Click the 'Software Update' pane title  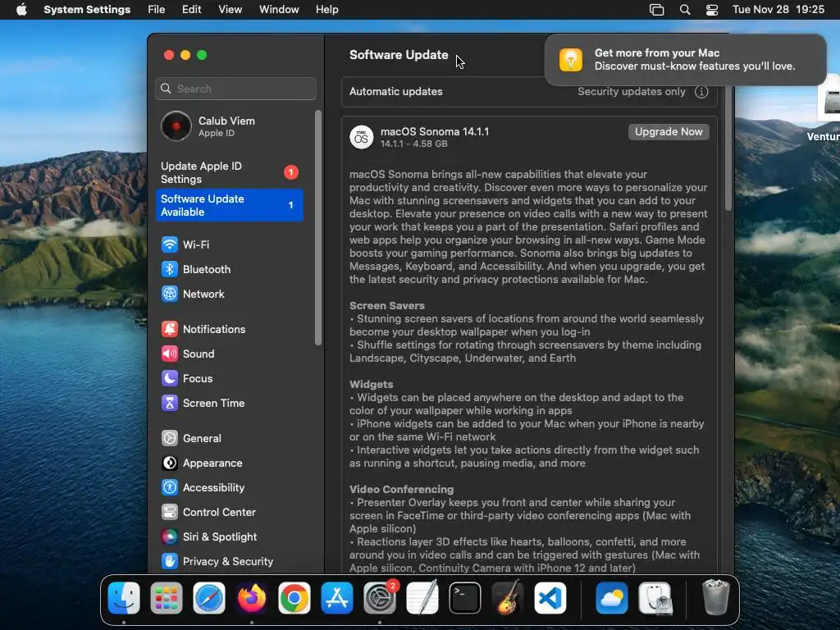pos(399,55)
